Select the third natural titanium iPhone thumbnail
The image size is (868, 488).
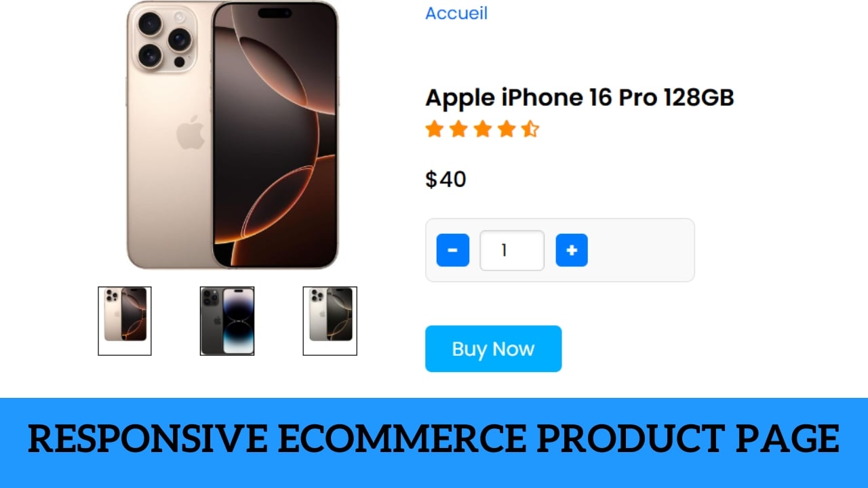coord(330,321)
